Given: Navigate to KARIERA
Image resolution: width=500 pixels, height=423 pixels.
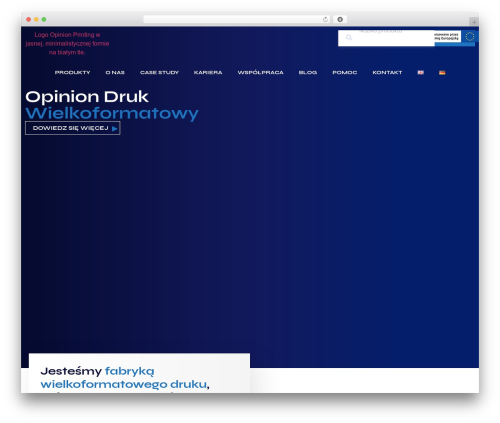Looking at the screenshot, I should [x=208, y=72].
